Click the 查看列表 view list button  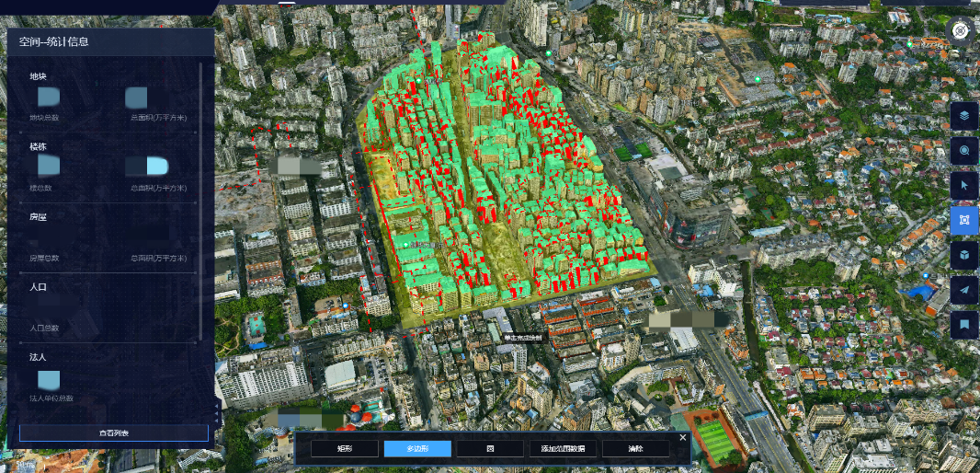pos(114,433)
